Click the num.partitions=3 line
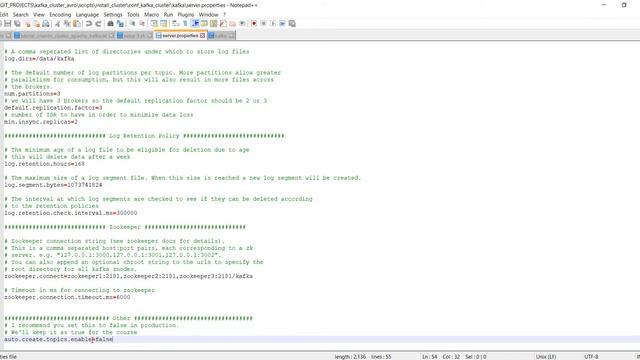This screenshot has height=360, width=640. (32, 94)
